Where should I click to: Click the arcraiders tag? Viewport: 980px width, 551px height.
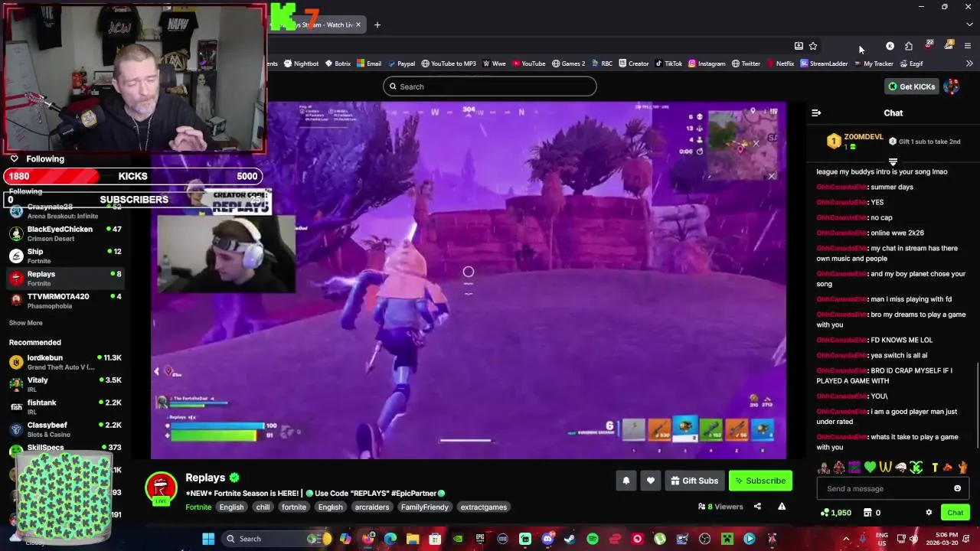point(372,507)
